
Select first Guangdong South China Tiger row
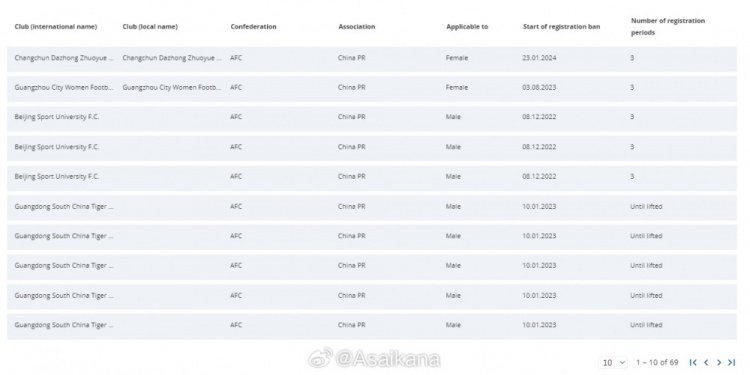click(x=372, y=207)
